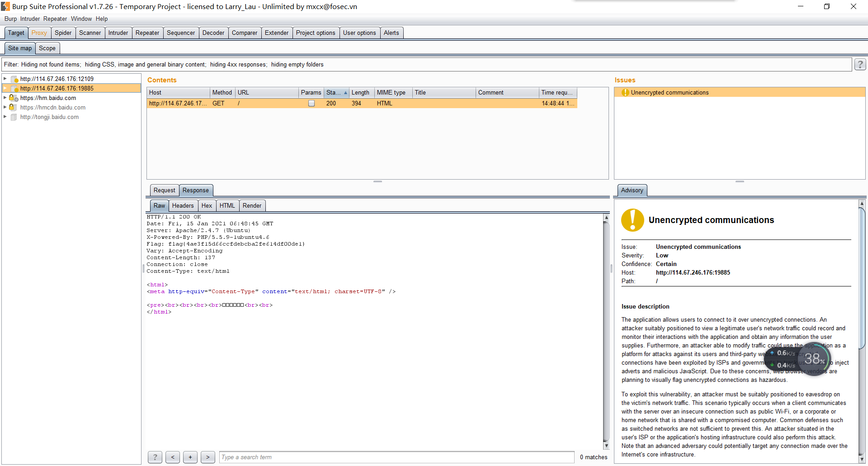Expand the https://hm.baidu.com tree node

(5, 98)
